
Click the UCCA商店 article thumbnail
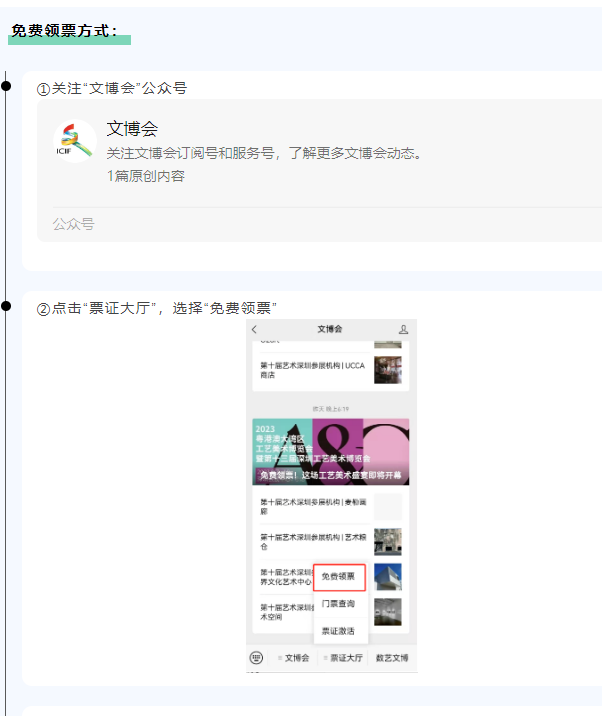[x=388, y=370]
